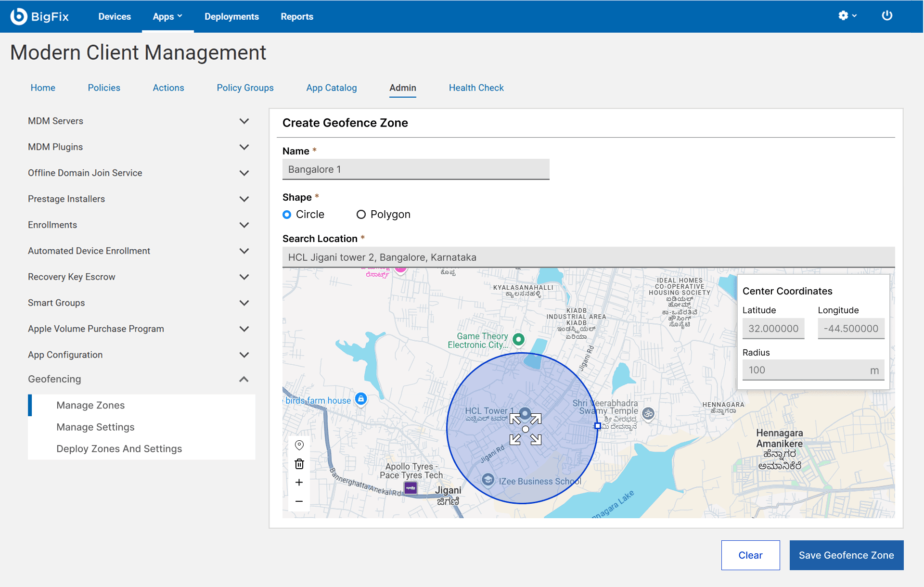The height and width of the screenshot is (587, 924).
Task: Expand Prestage Installers section
Action: coord(244,199)
